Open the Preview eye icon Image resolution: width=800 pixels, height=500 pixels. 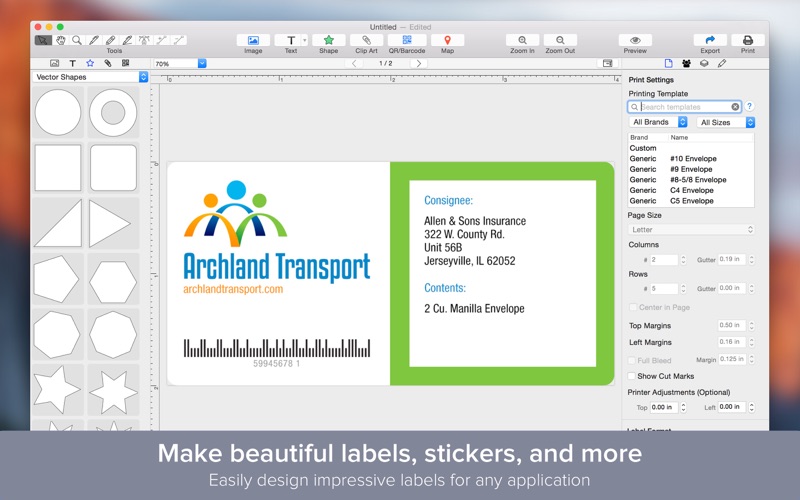tap(635, 40)
